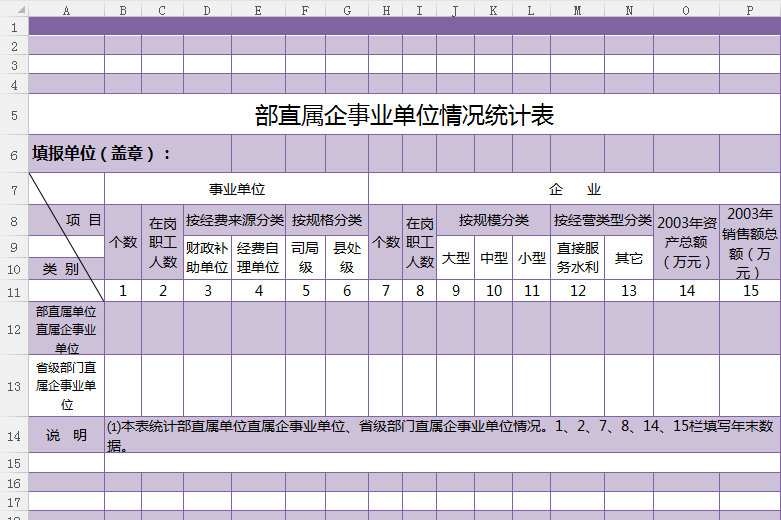This screenshot has height=520, width=781.
Task: Click the 司局级 header cell
Action: [305, 257]
